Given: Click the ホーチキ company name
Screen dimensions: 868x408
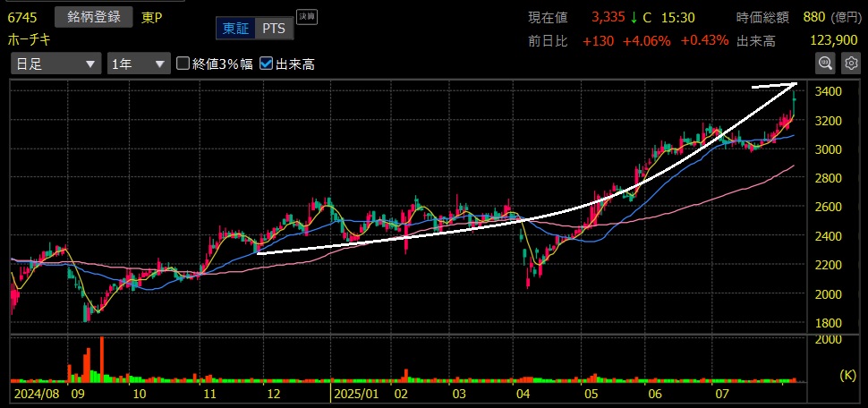Looking at the screenshot, I should click(31, 40).
